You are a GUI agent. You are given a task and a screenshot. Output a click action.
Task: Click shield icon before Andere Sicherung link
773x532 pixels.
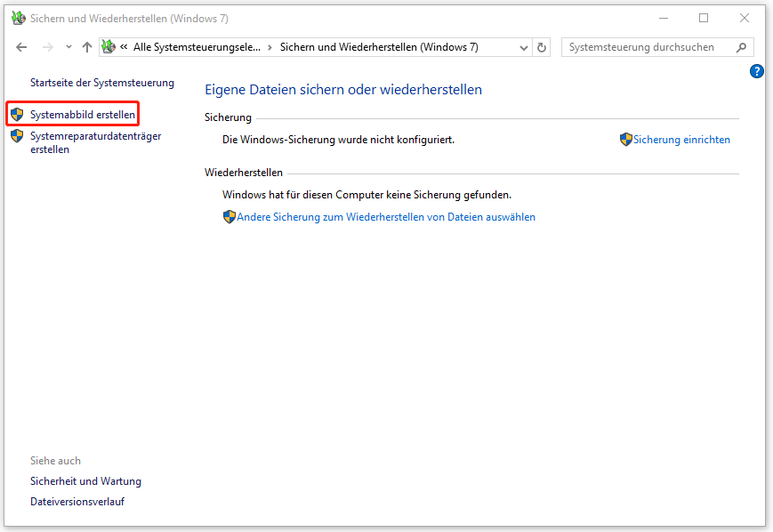229,217
